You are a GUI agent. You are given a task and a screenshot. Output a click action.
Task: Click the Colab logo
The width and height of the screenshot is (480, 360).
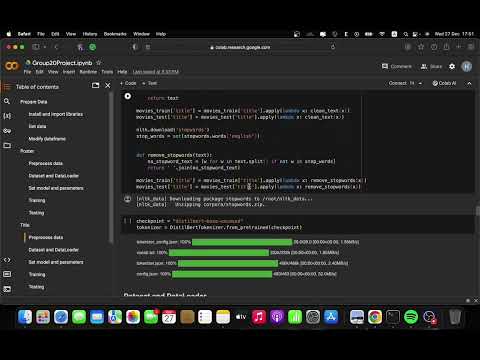[12, 66]
